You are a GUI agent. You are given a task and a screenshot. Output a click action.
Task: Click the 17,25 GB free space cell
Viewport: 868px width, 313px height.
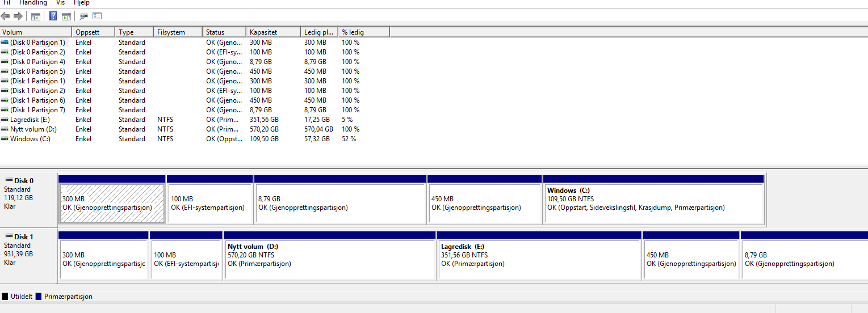pos(317,120)
